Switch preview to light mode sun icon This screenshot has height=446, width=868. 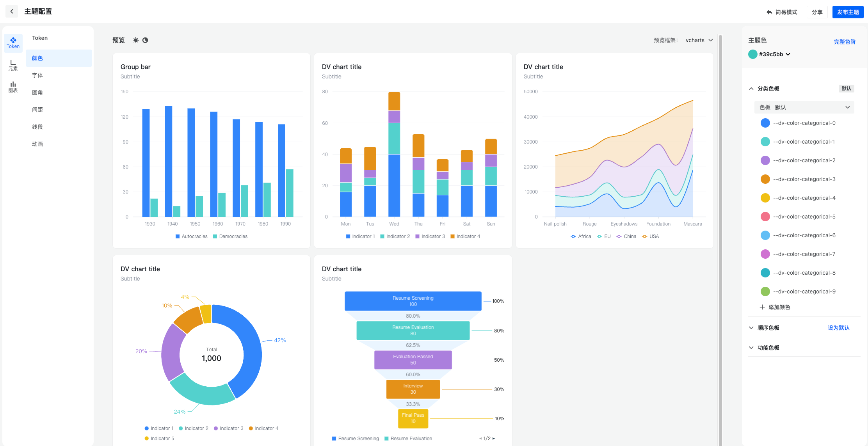(x=135, y=40)
